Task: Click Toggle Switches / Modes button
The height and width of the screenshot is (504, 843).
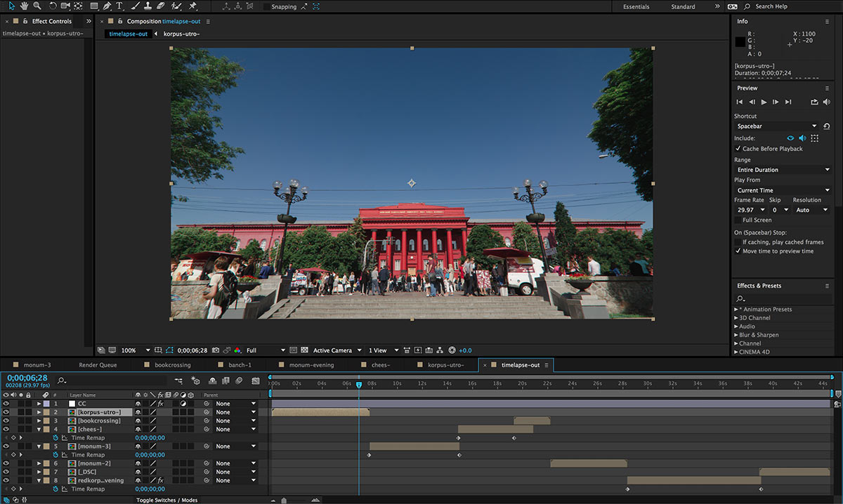Action: click(166, 500)
